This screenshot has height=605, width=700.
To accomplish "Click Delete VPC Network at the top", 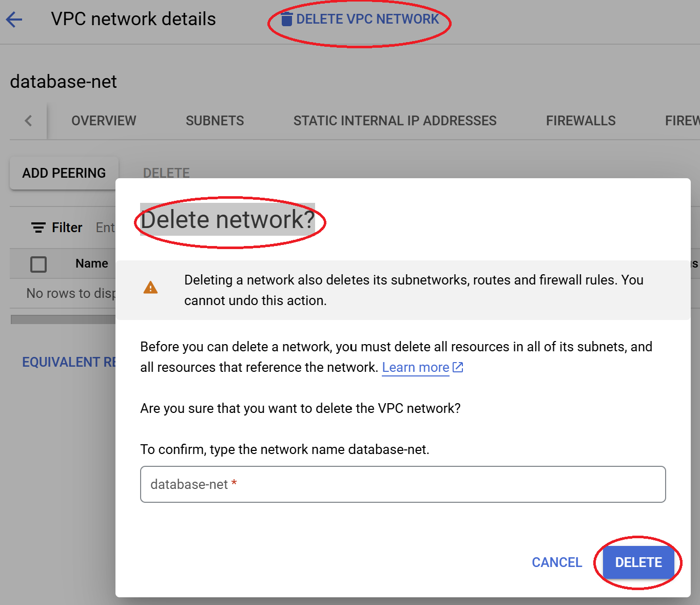I will coord(367,20).
